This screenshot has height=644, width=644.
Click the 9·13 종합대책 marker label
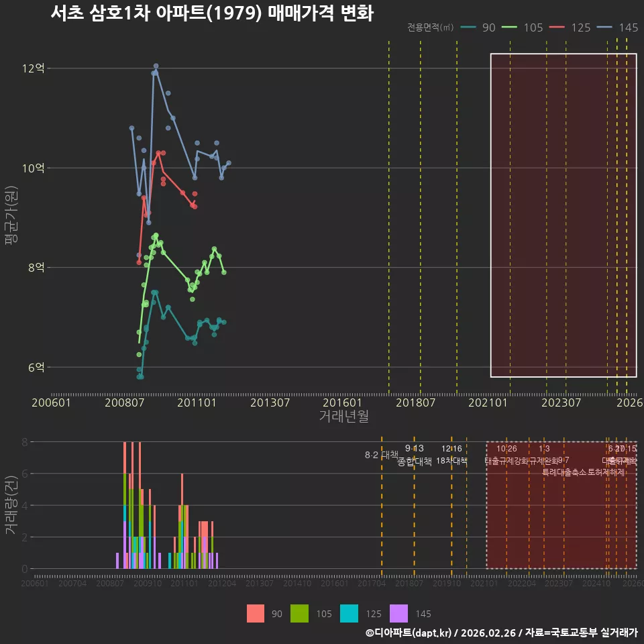click(415, 455)
